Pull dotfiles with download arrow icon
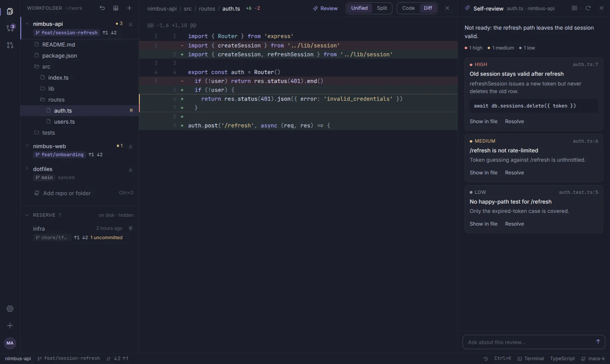The image size is (610, 364). click(130, 169)
